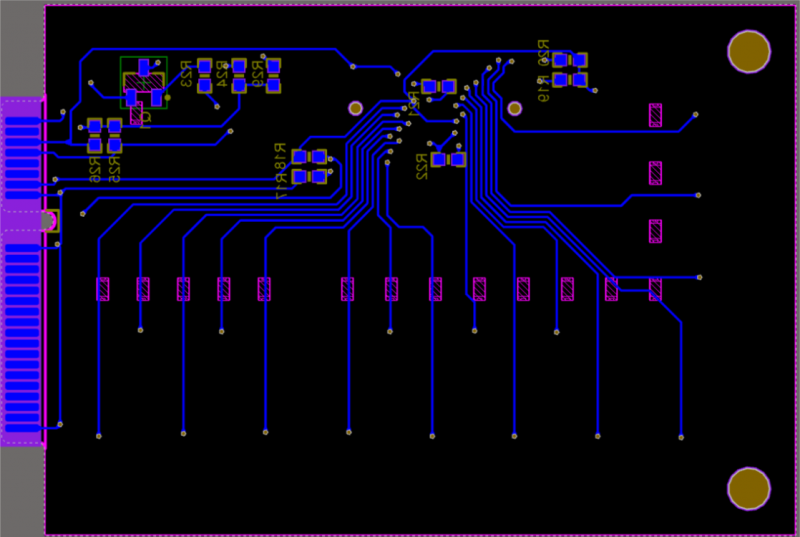800x537 pixels.
Task: Select the R23 designator text
Action: (x=186, y=74)
